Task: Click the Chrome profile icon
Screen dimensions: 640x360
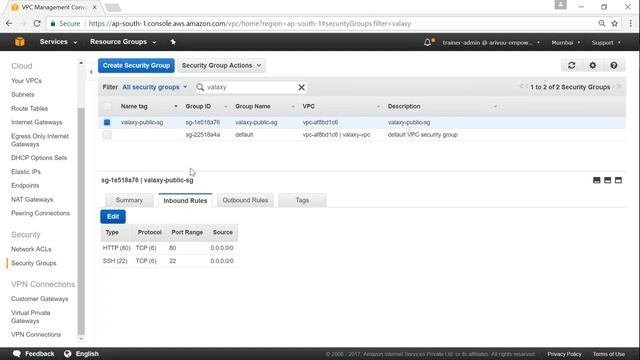Action: pos(560,5)
